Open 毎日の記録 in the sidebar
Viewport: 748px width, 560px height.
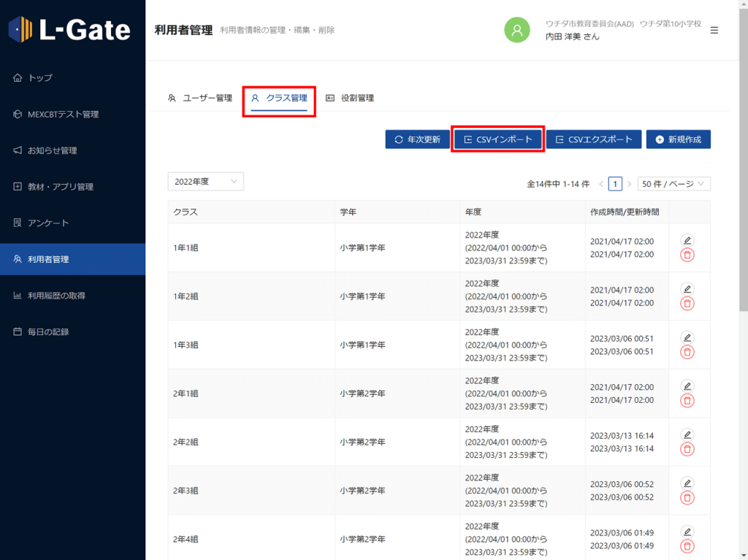click(x=48, y=331)
